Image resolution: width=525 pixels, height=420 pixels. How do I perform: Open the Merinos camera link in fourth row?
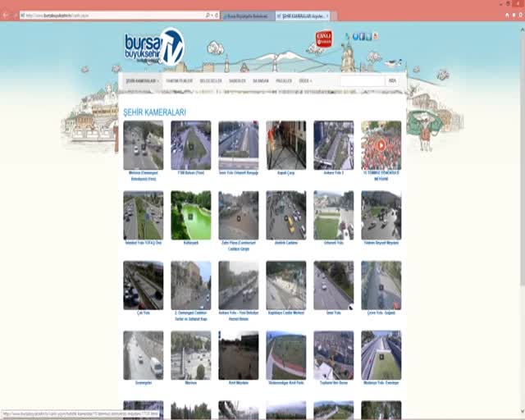[191, 383]
